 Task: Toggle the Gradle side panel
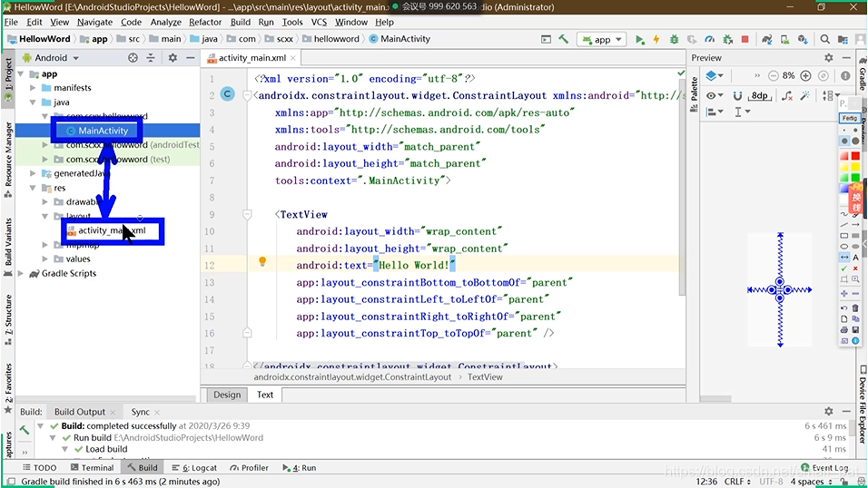point(863,73)
